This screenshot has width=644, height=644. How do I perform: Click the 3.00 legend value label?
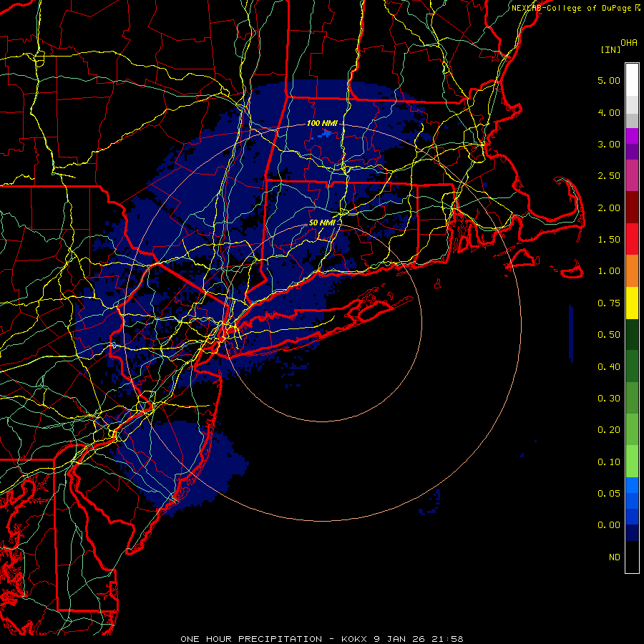(x=609, y=144)
